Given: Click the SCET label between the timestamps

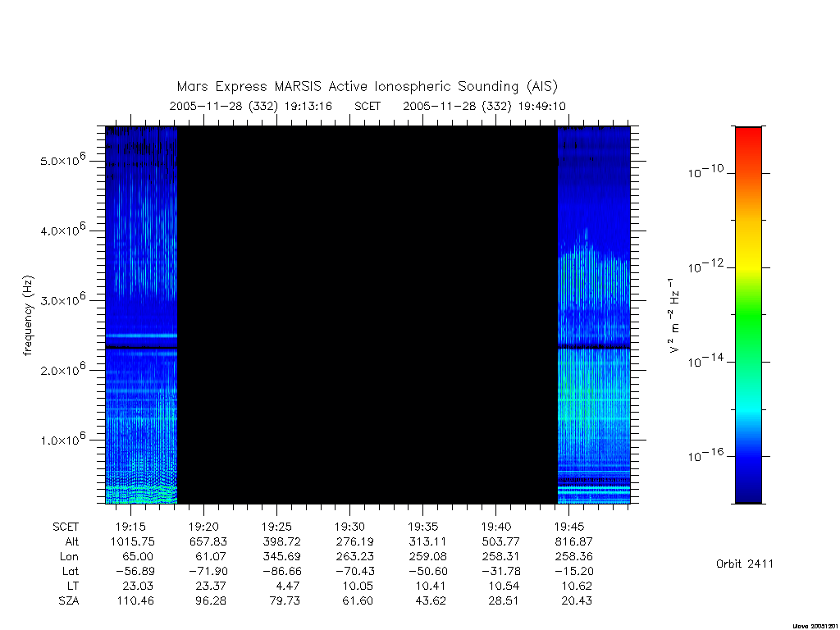Looking at the screenshot, I should [367, 106].
